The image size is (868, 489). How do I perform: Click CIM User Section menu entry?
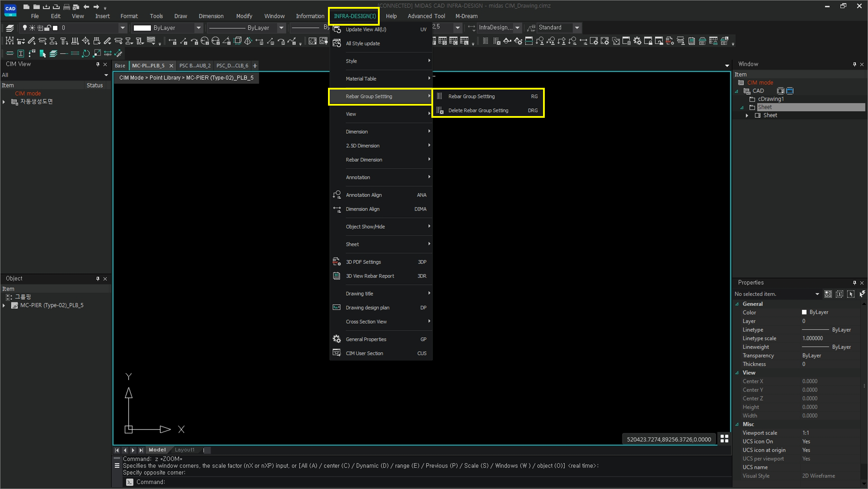[381, 353]
